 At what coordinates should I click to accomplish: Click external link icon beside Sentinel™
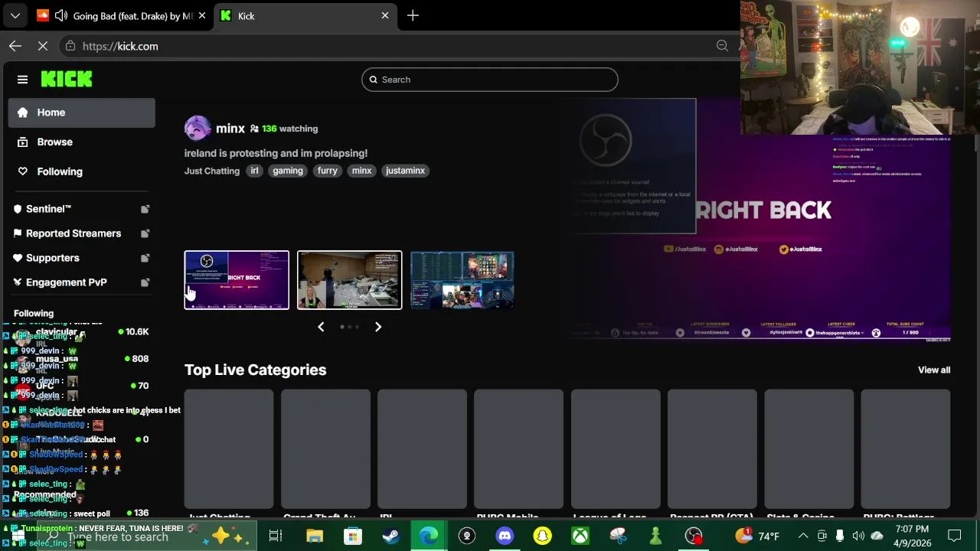(145, 209)
